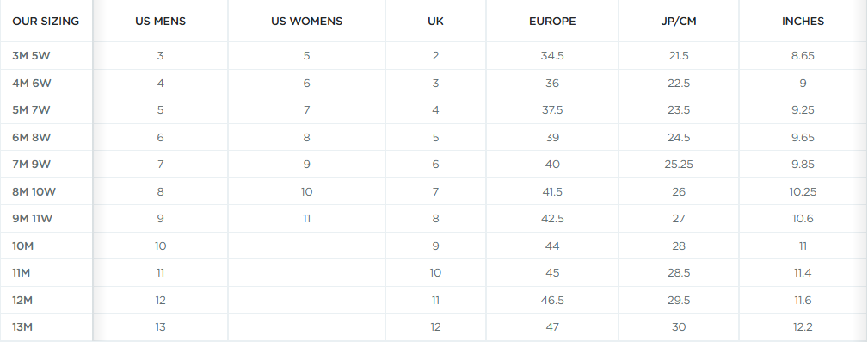The width and height of the screenshot is (868, 342).
Task: Select the UK column header
Action: point(435,22)
